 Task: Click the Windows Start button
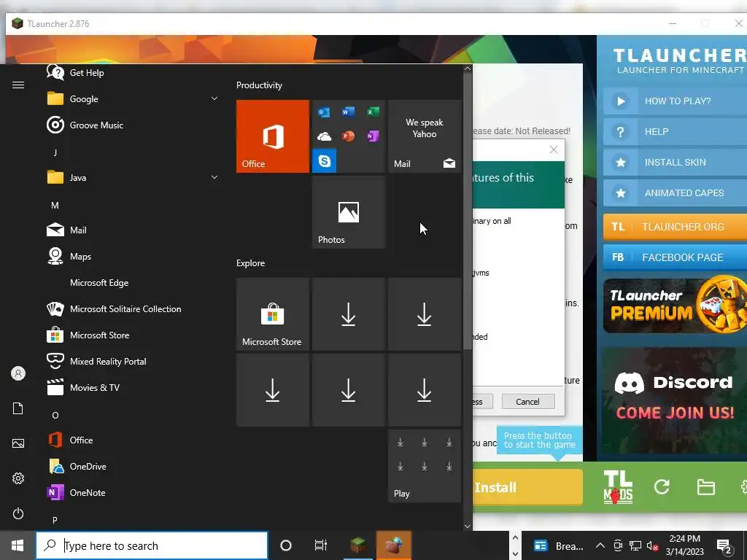click(x=18, y=545)
